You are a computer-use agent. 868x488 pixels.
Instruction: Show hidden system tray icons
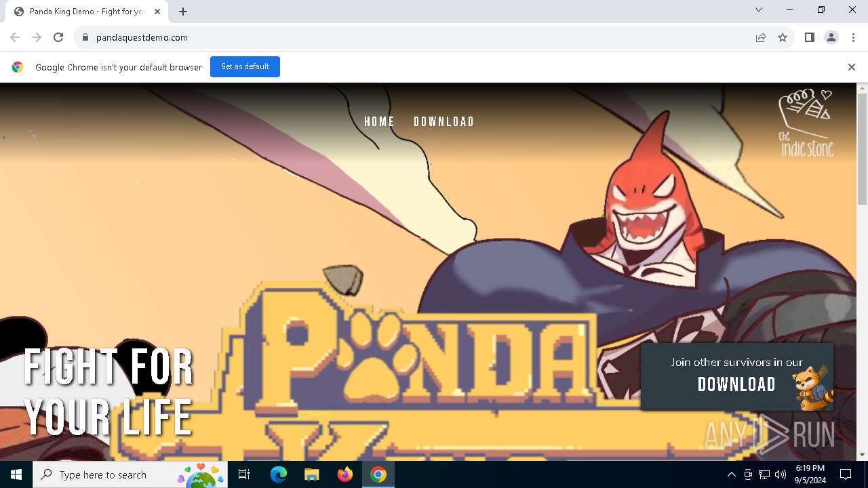731,474
